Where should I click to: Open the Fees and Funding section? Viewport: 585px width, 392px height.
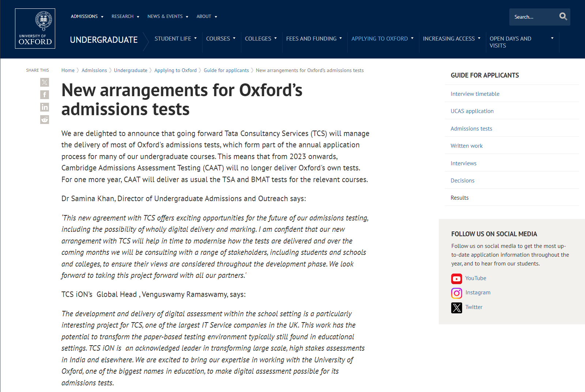[311, 38]
